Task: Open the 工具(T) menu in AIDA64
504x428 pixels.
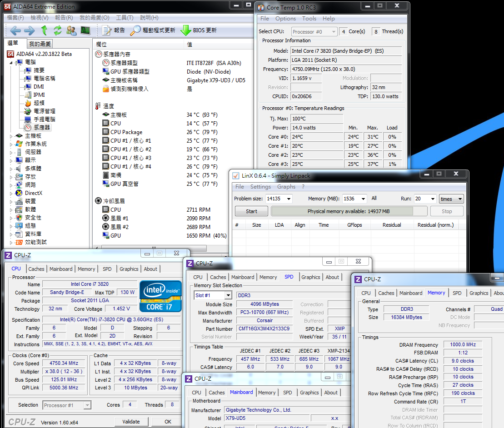Action: (125, 18)
